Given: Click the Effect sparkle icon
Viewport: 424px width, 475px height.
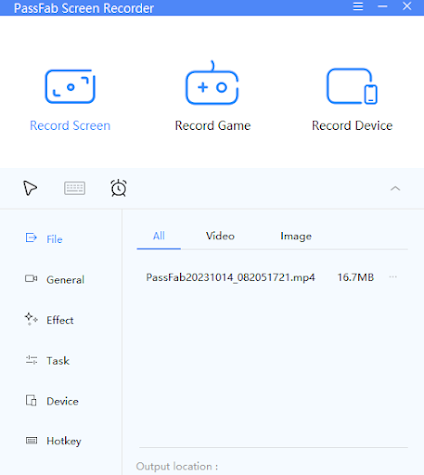Looking at the screenshot, I should click(x=31, y=319).
